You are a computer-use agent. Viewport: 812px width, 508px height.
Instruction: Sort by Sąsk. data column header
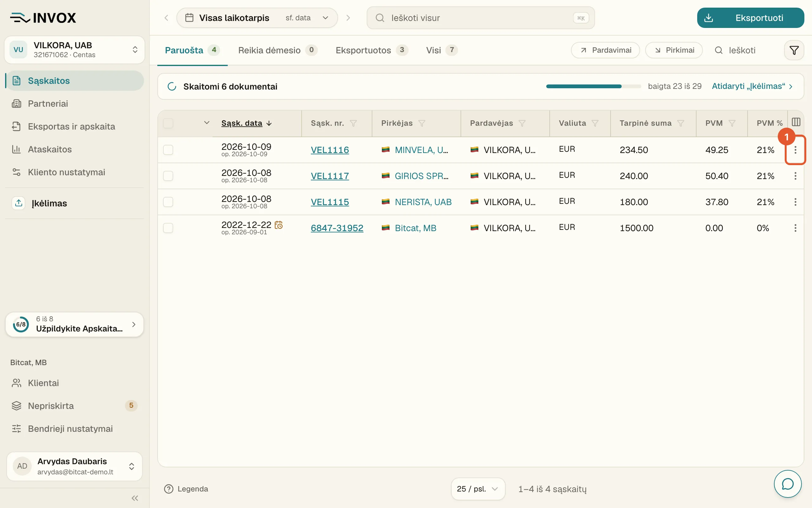click(x=247, y=123)
